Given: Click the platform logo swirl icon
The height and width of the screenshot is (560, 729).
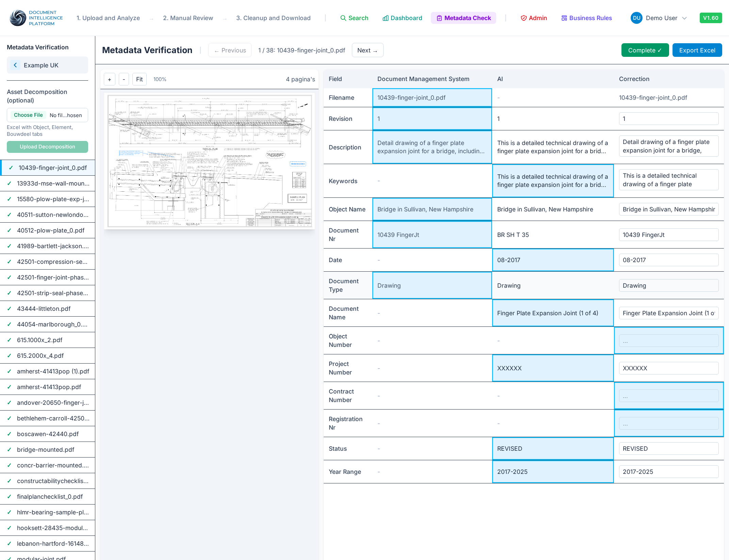Looking at the screenshot, I should pyautogui.click(x=18, y=18).
